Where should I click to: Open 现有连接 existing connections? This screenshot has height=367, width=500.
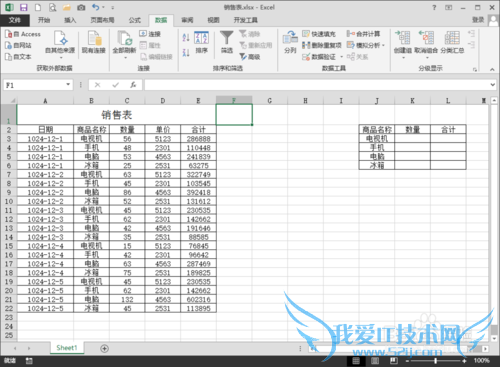point(94,42)
